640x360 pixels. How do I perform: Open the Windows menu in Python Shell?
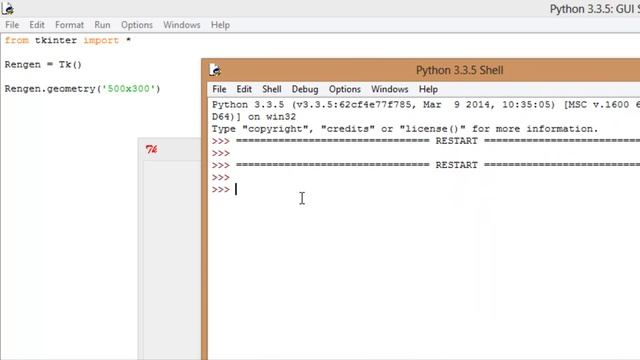[389, 89]
